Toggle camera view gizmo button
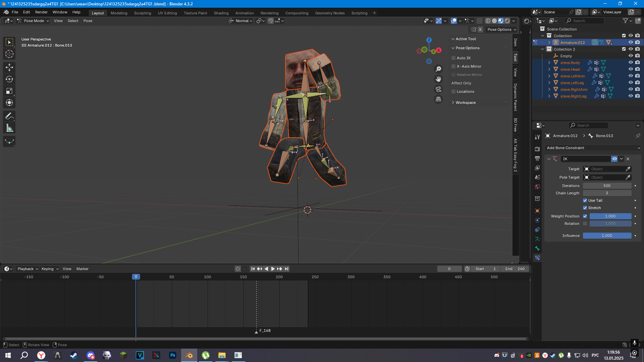Screen dimensions: 644x362 (438, 89)
